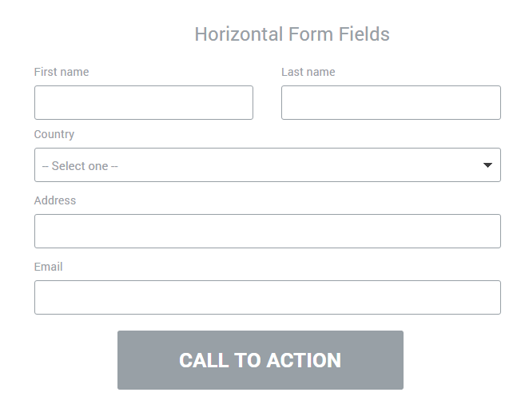Viewport: 529px width, 420px height.
Task: Click the 'Email' label text
Action: coord(48,267)
